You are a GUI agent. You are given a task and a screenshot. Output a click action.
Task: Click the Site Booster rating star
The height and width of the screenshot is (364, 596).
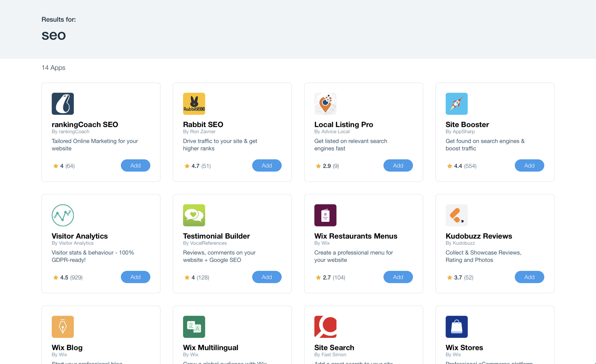click(449, 166)
